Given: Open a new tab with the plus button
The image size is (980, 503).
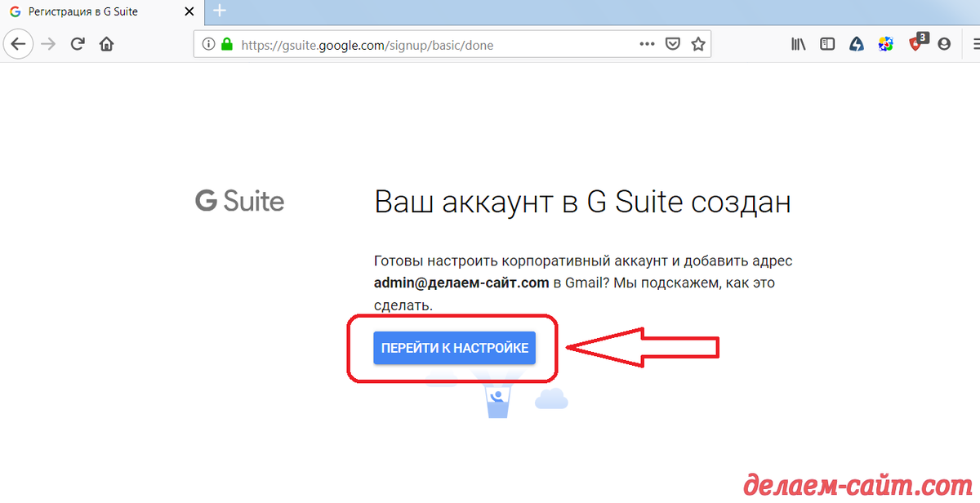Looking at the screenshot, I should (219, 11).
